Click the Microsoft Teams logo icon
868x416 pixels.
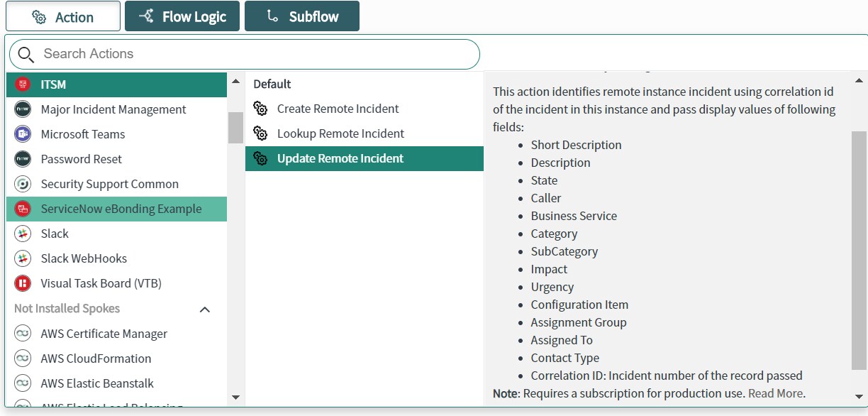(23, 134)
